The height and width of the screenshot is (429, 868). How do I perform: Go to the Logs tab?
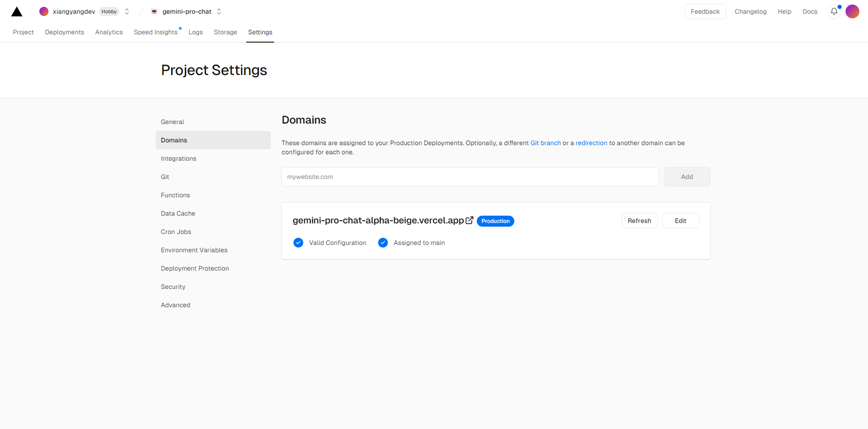195,32
